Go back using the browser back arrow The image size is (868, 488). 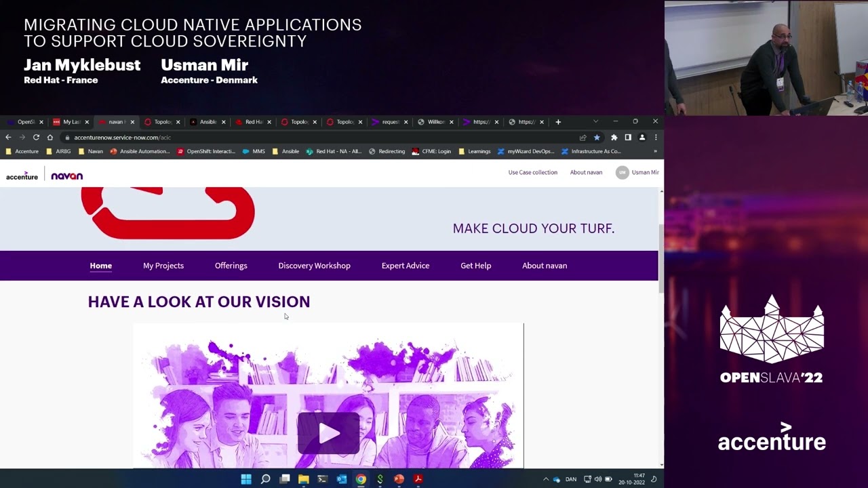(8, 137)
